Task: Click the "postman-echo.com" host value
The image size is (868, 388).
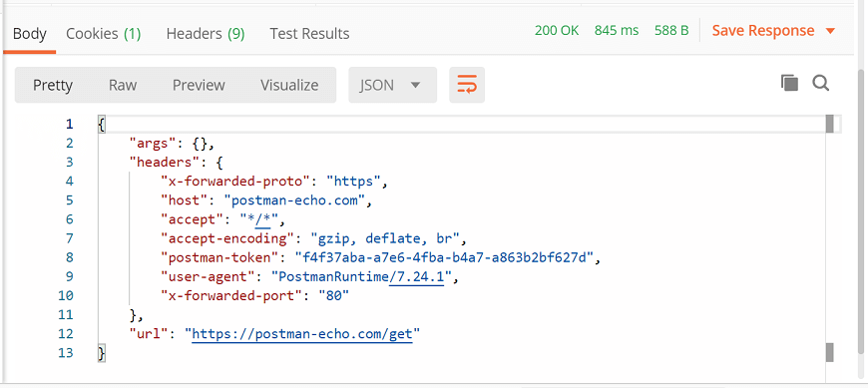Action: pyautogui.click(x=295, y=200)
